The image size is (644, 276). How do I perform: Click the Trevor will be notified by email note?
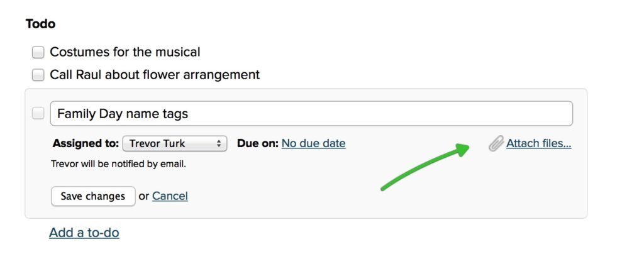point(118,164)
